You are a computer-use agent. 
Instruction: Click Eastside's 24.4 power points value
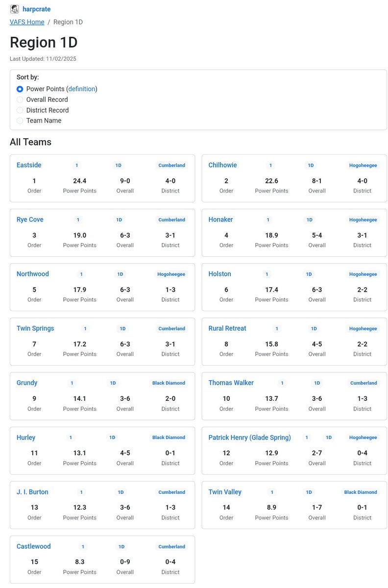tap(80, 181)
